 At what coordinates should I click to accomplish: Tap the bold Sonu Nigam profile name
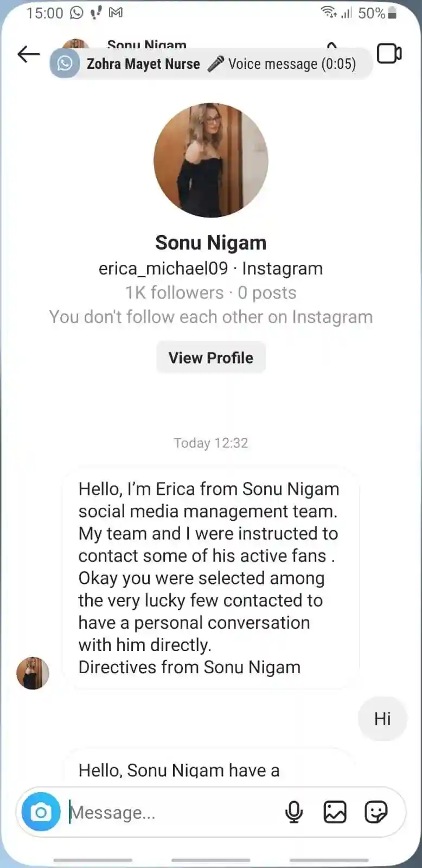(211, 242)
